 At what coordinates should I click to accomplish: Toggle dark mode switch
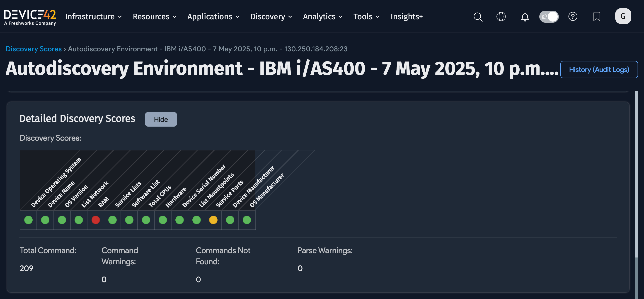549,17
